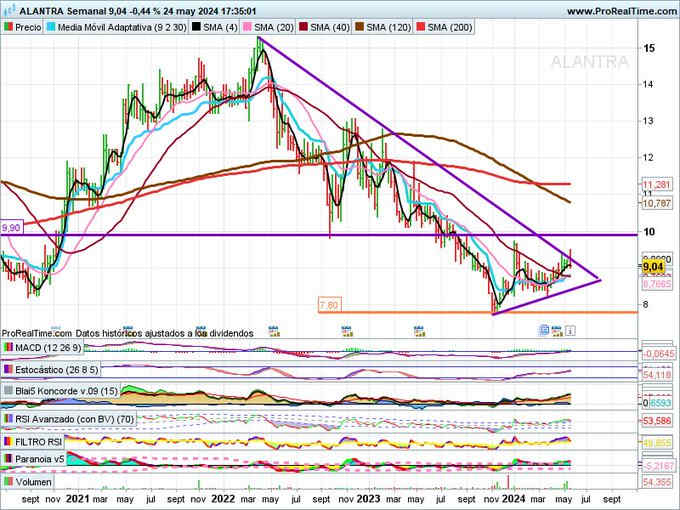Open the FILTRO RSI indicator label
Viewport: 680px width, 510px height.
39,442
